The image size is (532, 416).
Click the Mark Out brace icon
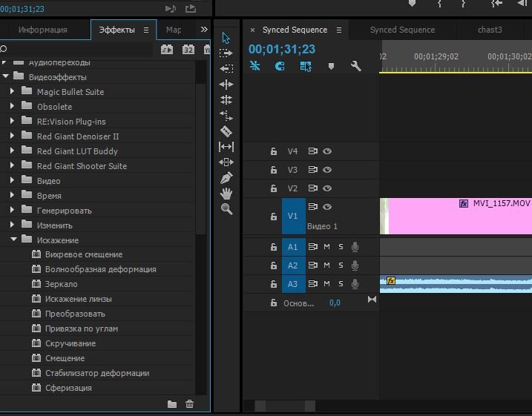point(463,4)
